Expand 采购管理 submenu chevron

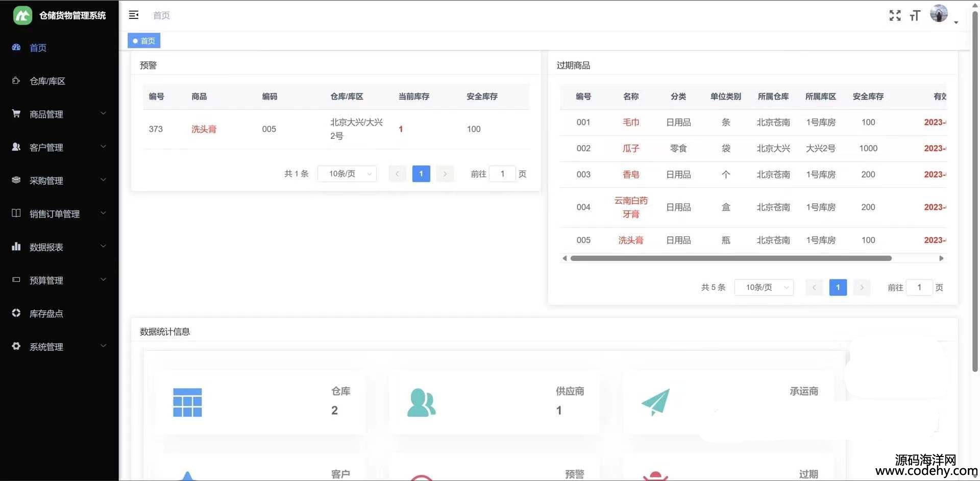(103, 180)
